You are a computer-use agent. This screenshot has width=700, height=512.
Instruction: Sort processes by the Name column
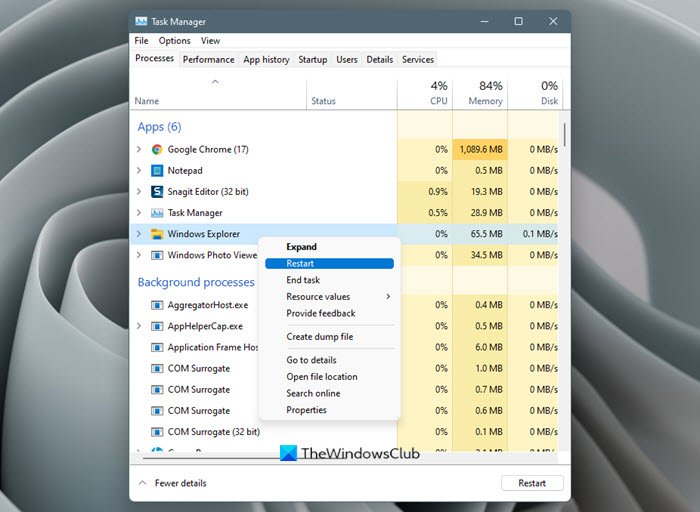click(219, 94)
